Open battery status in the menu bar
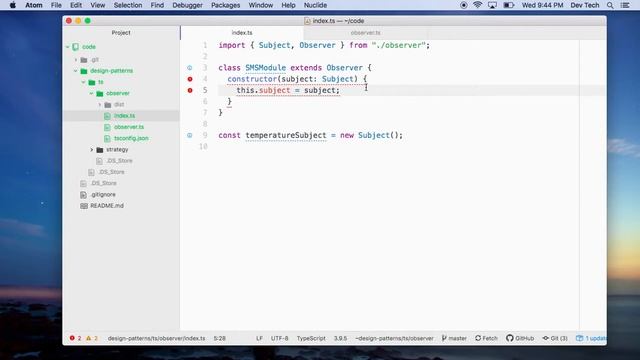 pyautogui.click(x=508, y=5)
